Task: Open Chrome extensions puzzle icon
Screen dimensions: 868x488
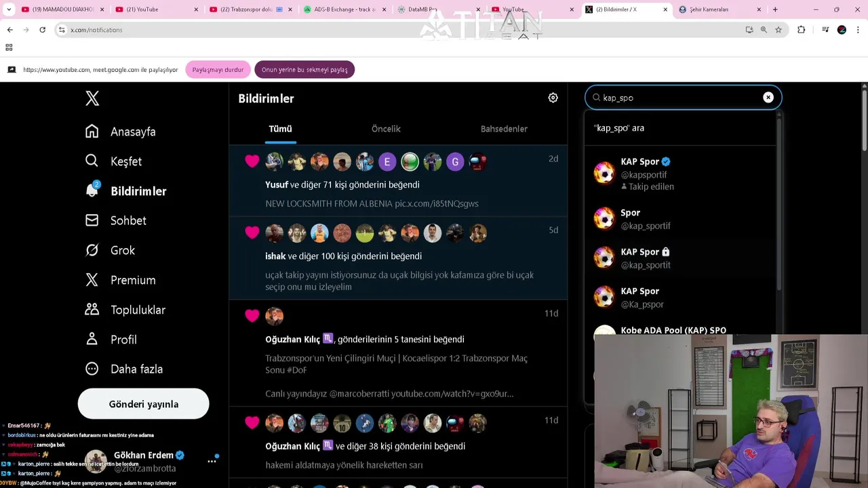Action: pyautogui.click(x=801, y=30)
